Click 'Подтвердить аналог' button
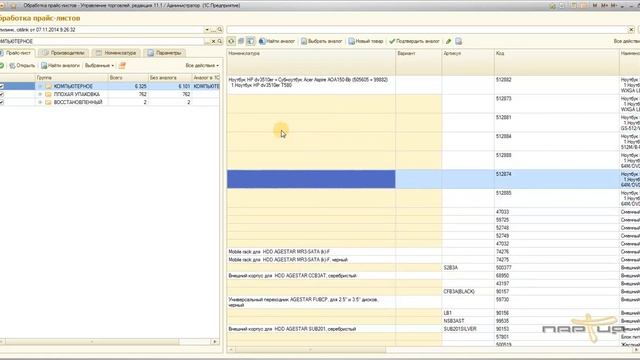Image resolution: width=640 pixels, height=360 pixels. [x=414, y=41]
